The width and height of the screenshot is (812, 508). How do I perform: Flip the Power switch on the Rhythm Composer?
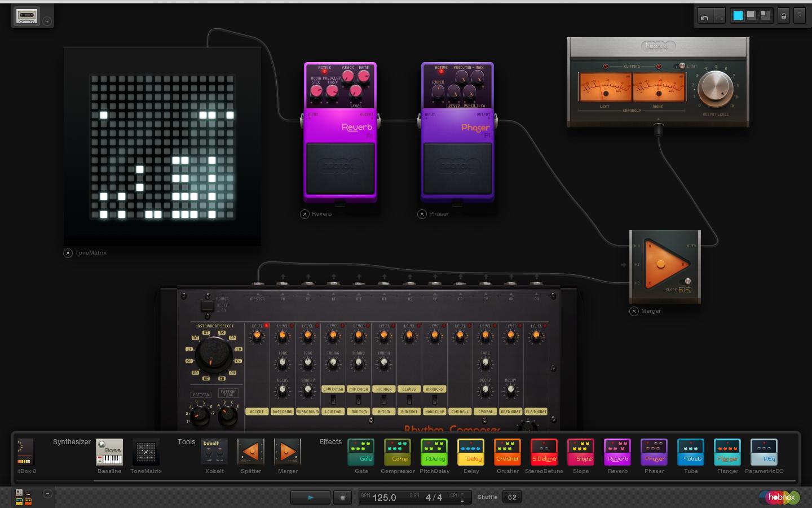tap(208, 306)
